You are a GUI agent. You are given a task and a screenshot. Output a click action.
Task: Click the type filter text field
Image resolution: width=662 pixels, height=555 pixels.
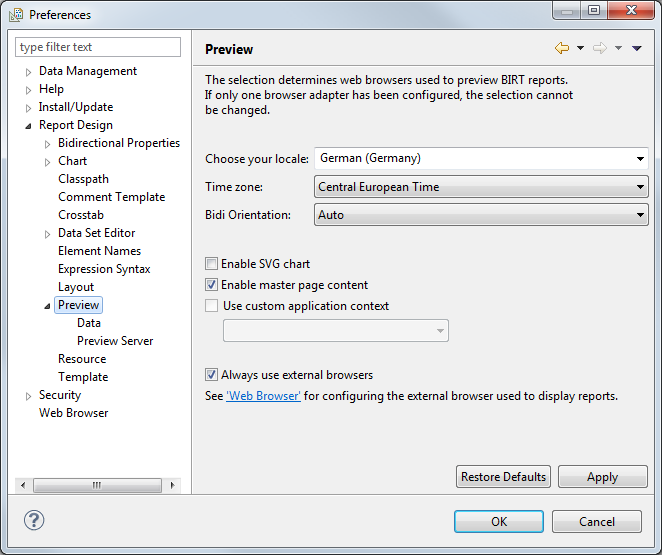tap(98, 47)
